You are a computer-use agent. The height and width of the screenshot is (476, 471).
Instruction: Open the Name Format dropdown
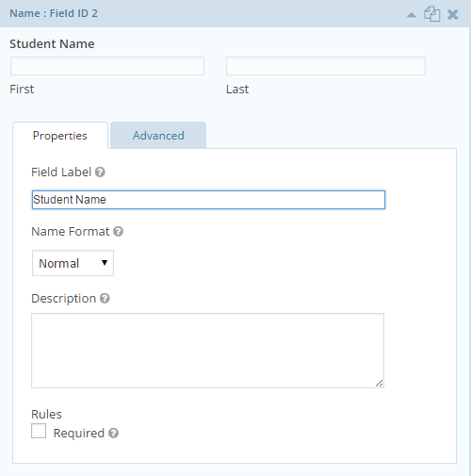(x=73, y=263)
